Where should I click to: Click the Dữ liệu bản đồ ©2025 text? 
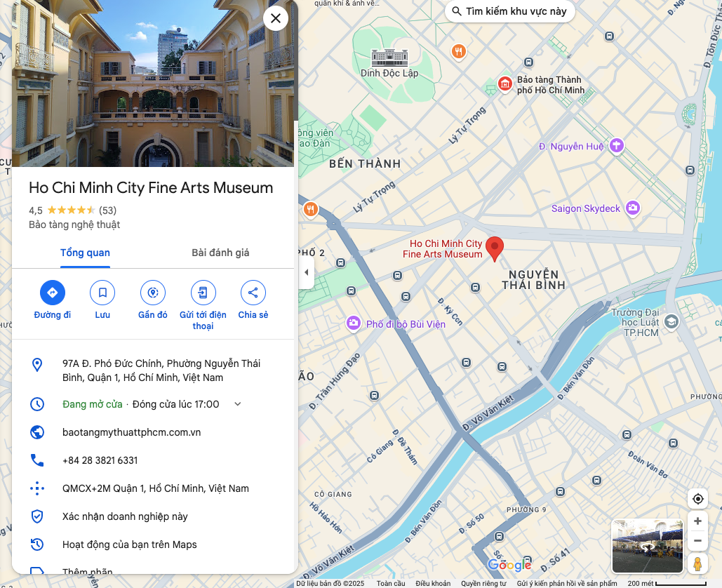[x=330, y=583]
